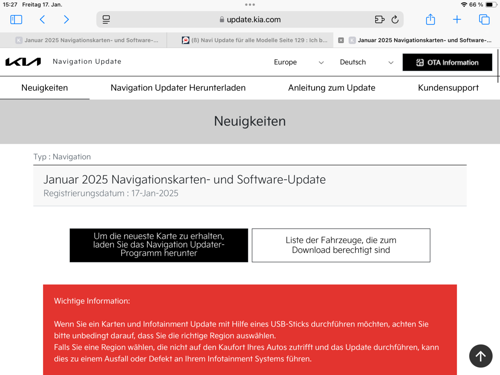Select Januar 2025 Navigationskarten article title

tap(185, 180)
